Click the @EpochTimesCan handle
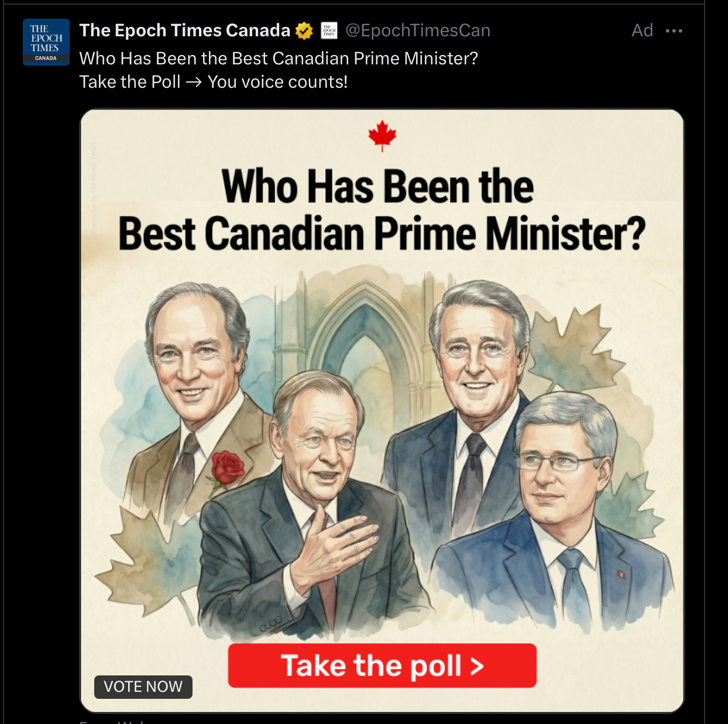This screenshot has height=724, width=728. click(x=417, y=30)
